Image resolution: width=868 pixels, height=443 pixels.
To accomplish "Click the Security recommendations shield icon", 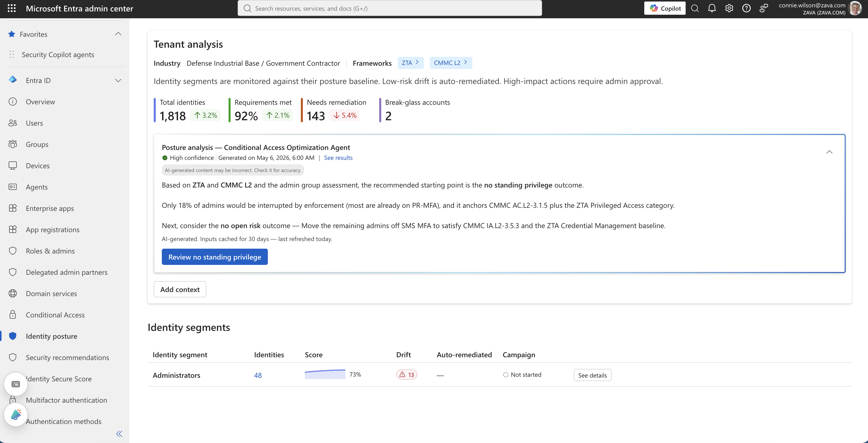I will (x=13, y=357).
